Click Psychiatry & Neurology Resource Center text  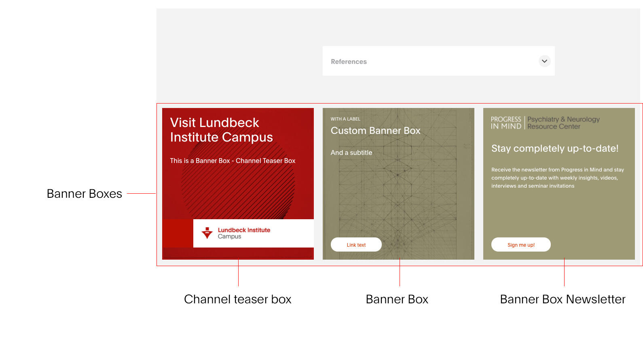pos(563,123)
